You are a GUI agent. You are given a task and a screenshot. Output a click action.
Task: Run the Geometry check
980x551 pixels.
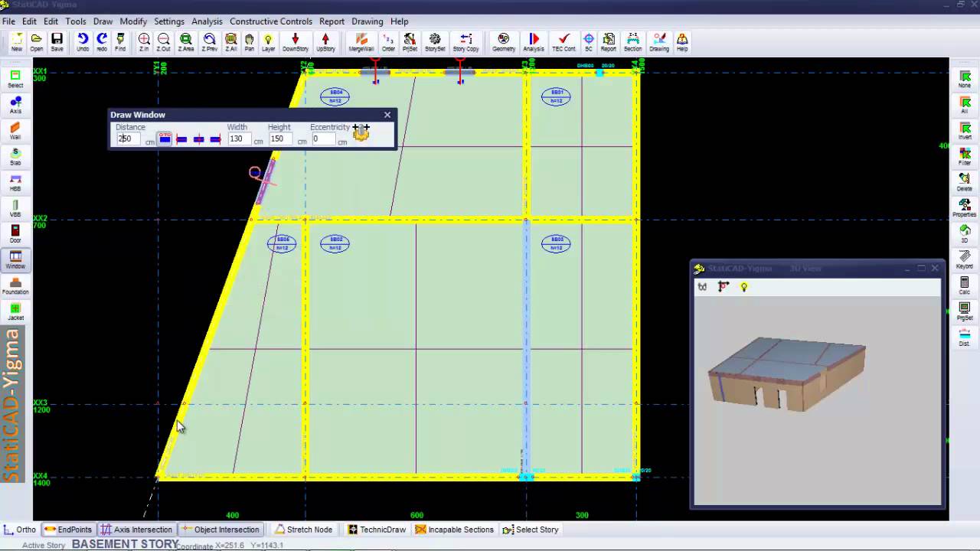(x=504, y=42)
